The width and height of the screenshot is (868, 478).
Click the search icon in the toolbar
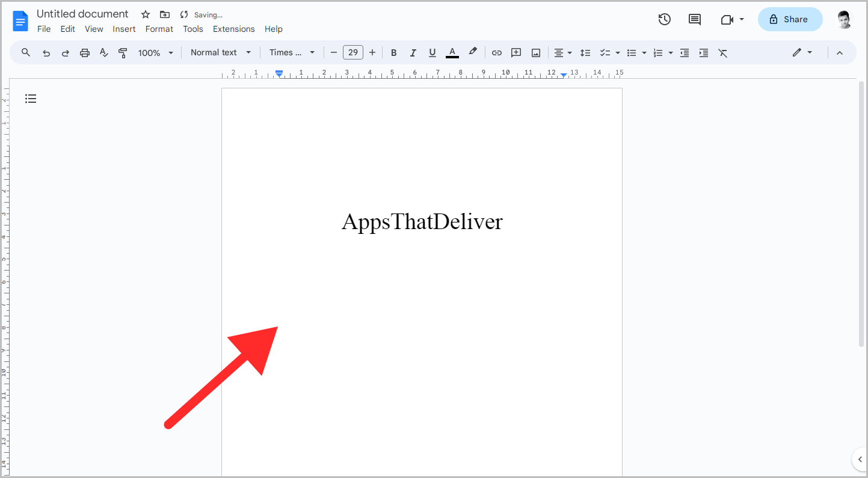coord(25,52)
